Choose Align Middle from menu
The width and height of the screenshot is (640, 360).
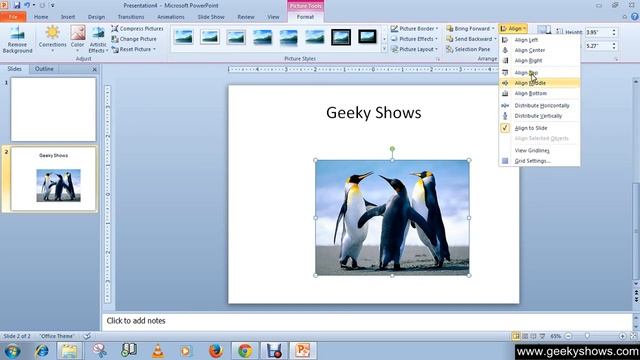[539, 83]
